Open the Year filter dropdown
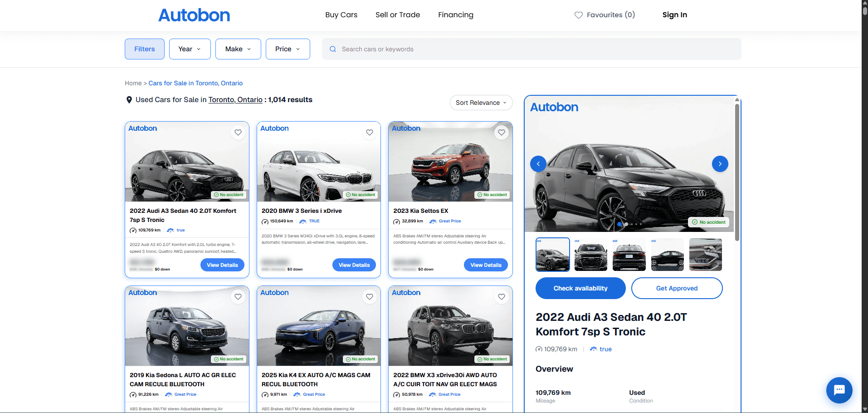 click(x=190, y=49)
